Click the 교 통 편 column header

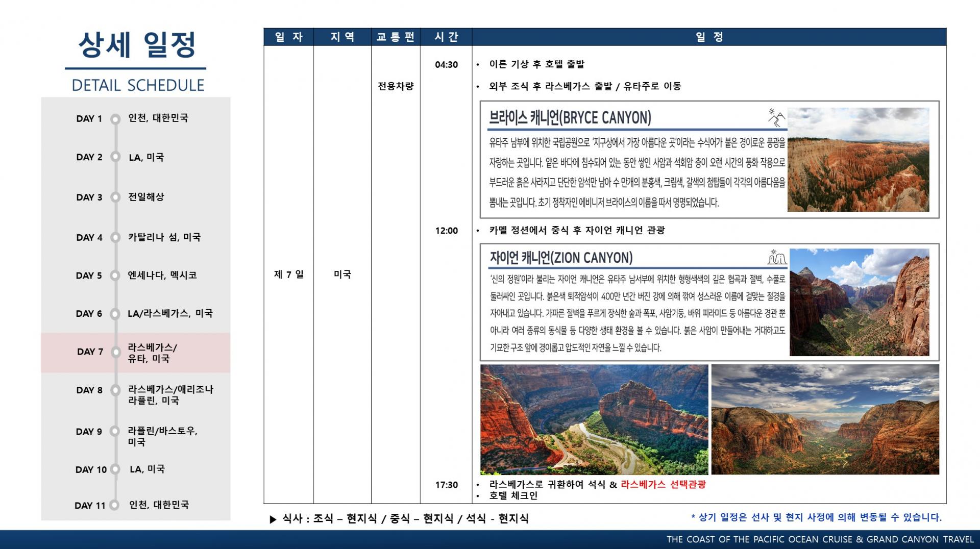coord(396,37)
